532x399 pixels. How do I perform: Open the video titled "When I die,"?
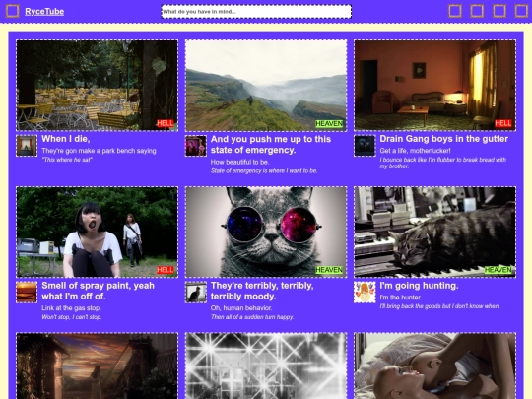(66, 139)
